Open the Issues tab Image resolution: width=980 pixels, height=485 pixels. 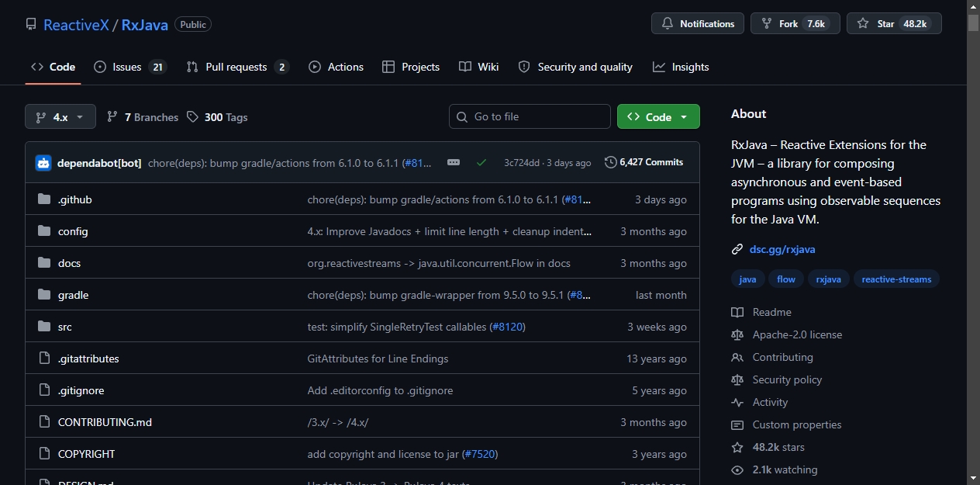129,67
